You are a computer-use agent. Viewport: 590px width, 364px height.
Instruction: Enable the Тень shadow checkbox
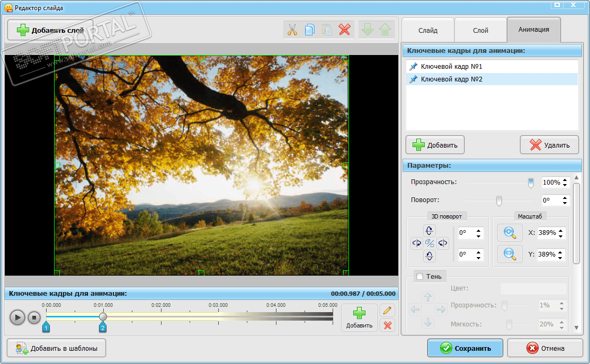coord(420,276)
